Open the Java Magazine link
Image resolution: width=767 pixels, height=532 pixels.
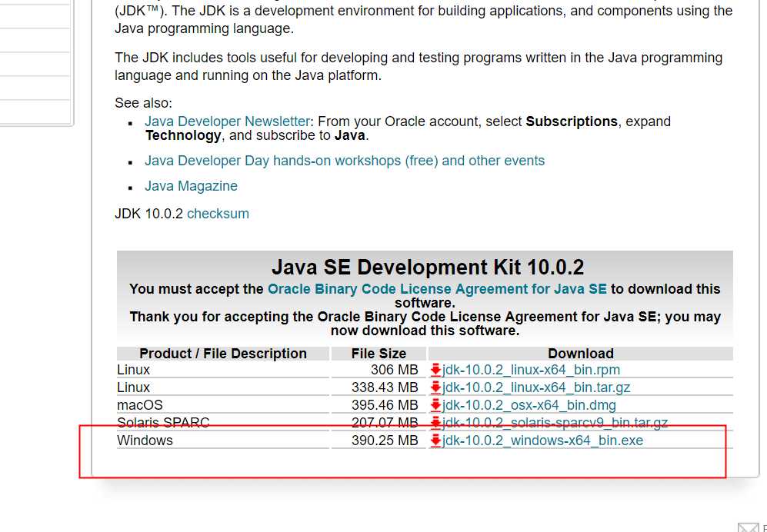point(191,186)
